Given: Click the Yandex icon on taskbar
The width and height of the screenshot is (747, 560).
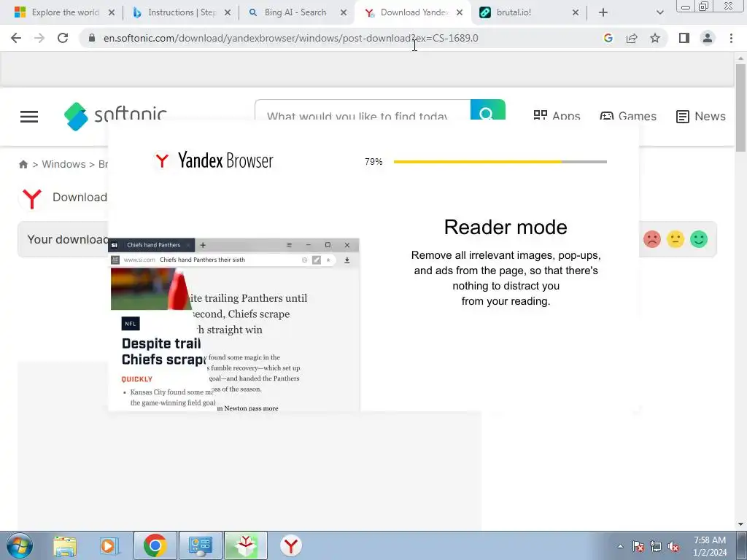Looking at the screenshot, I should tap(290, 545).
